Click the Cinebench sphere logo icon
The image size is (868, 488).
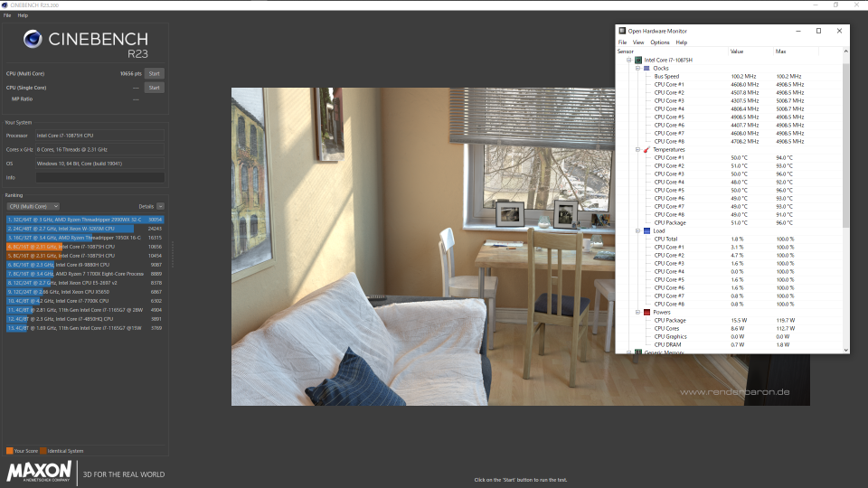pos(33,39)
